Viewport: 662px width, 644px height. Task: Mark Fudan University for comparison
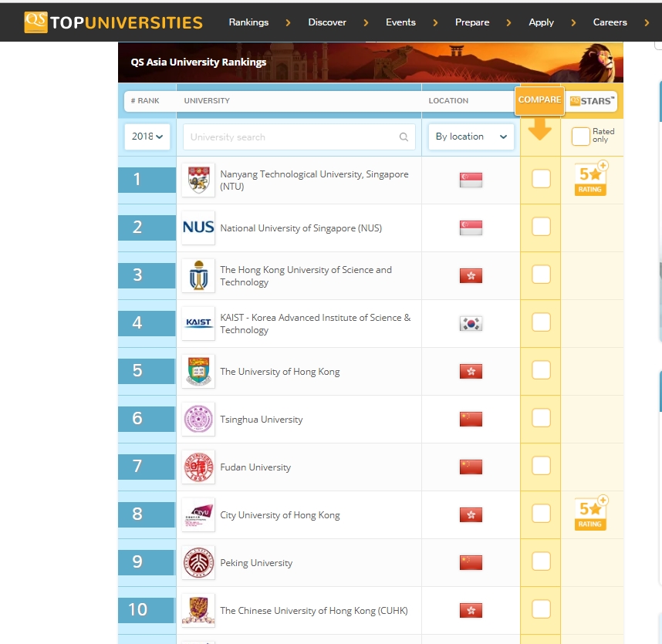541,466
